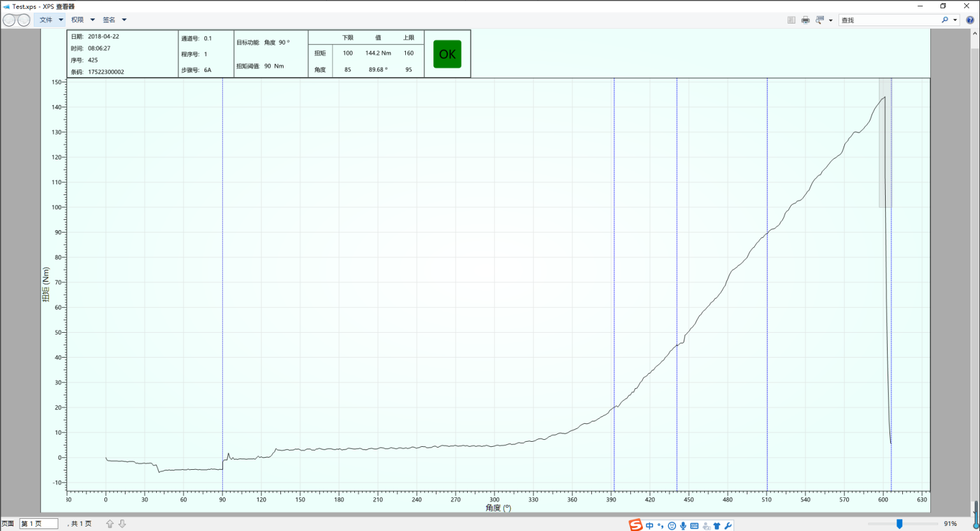Toggle Chinese input mode 中
The image size is (980, 531).
point(649,526)
